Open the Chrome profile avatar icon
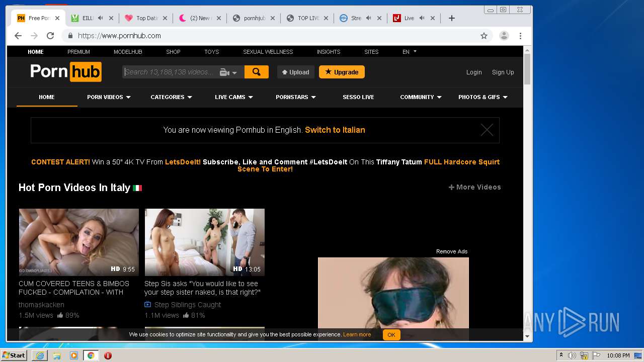The image size is (644, 362). click(x=504, y=36)
